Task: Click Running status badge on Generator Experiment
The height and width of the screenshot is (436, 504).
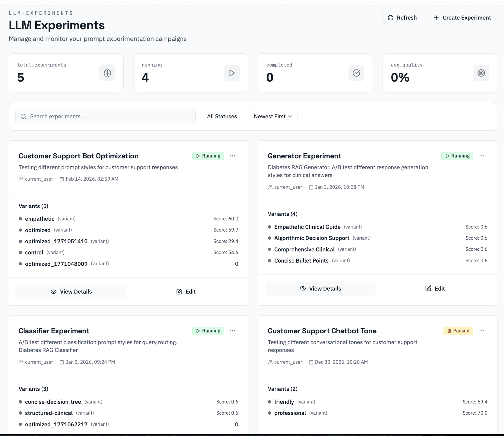Action: 457,156
